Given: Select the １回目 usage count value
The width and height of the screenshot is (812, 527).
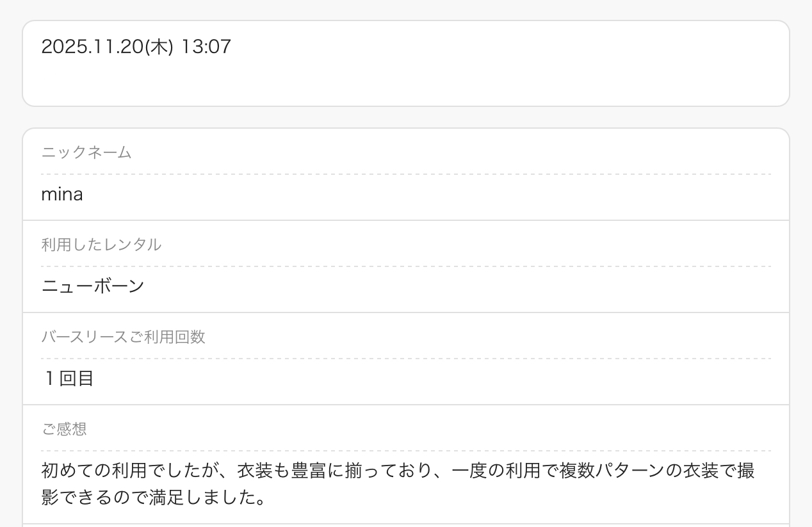Looking at the screenshot, I should tap(69, 378).
